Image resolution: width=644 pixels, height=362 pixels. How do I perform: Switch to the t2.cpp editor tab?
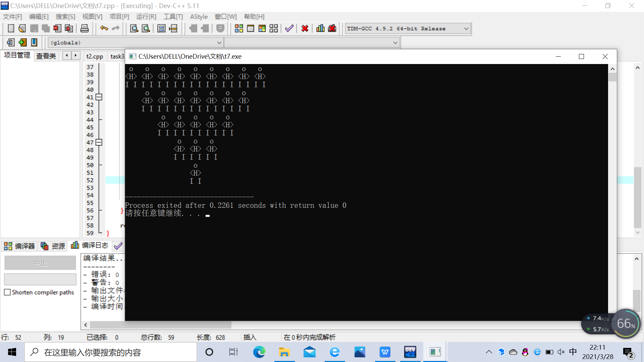click(x=95, y=56)
